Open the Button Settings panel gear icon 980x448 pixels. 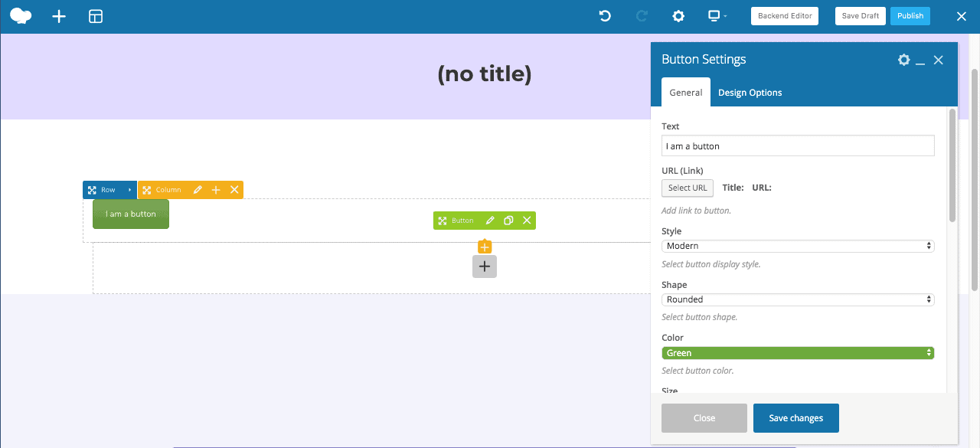coord(903,60)
